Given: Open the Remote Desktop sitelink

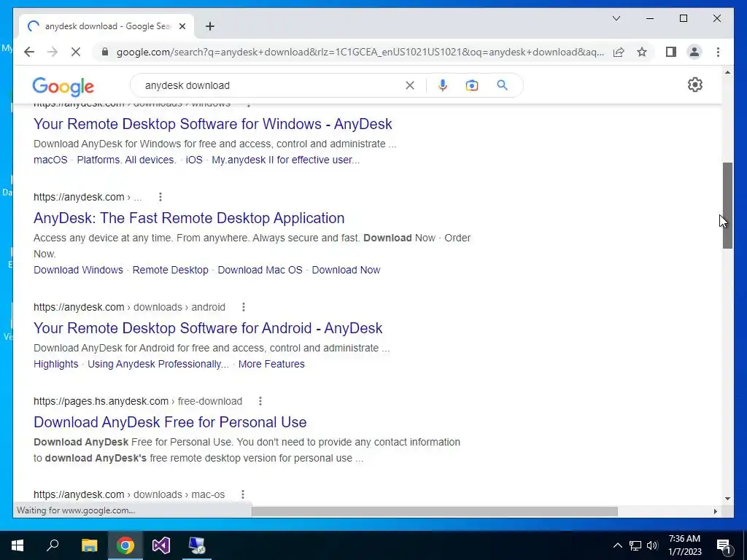Looking at the screenshot, I should (171, 270).
